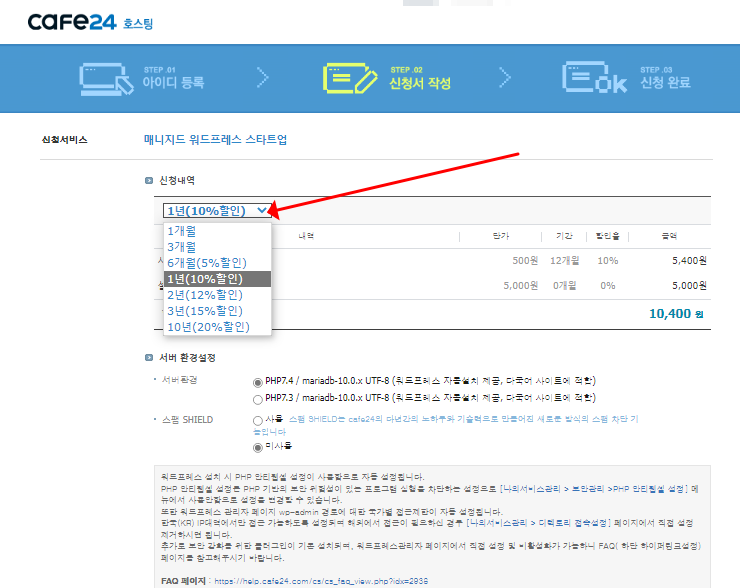Screen dimensions: 740x588
Task: Click the 10,400 원 total amount
Action: [676, 314]
